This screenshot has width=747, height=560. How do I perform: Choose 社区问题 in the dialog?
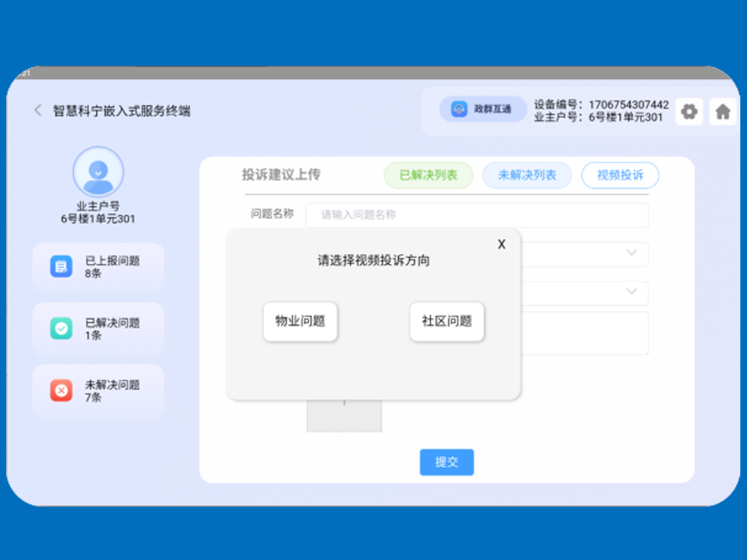[x=447, y=321]
